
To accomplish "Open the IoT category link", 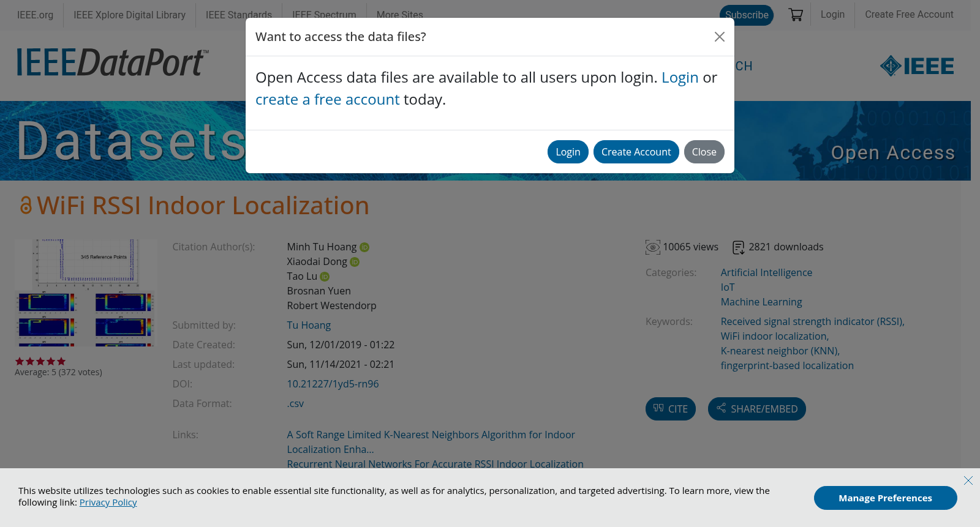I will [x=728, y=288].
